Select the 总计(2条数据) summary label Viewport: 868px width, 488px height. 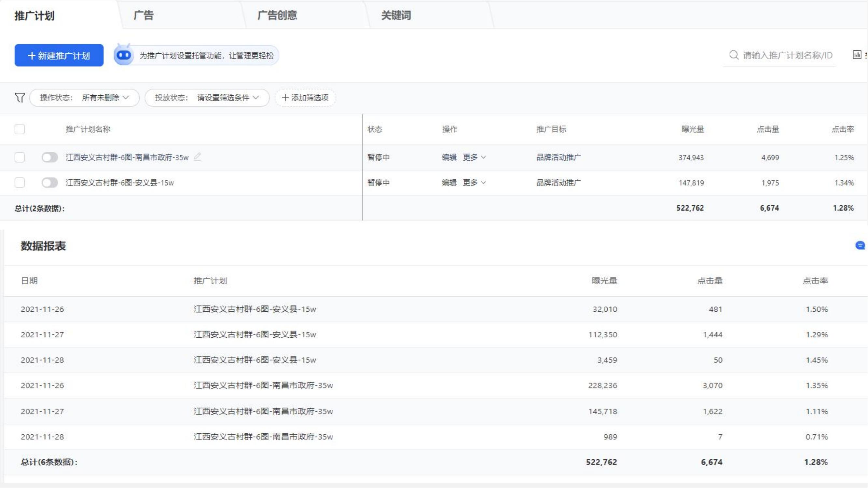click(x=40, y=209)
